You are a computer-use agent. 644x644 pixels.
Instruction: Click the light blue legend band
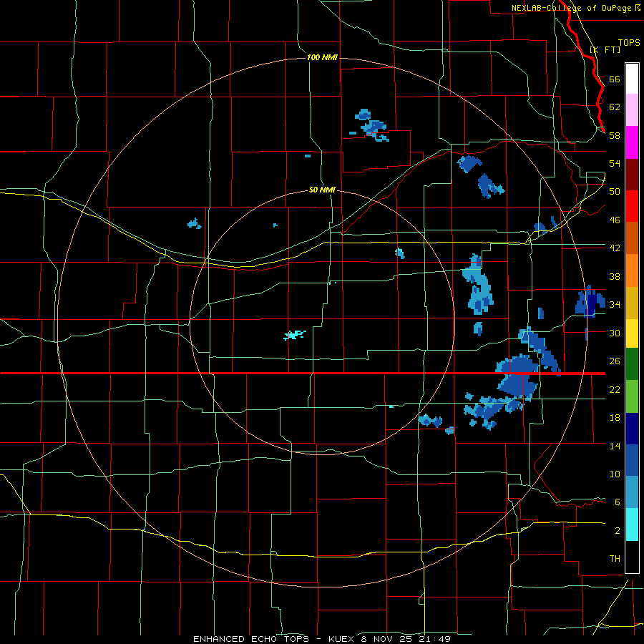(632, 492)
